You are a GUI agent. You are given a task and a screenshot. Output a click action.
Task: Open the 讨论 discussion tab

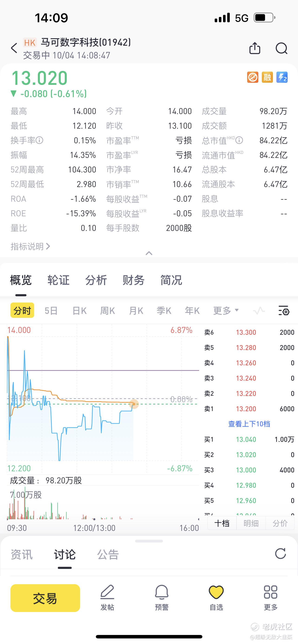pos(65,554)
